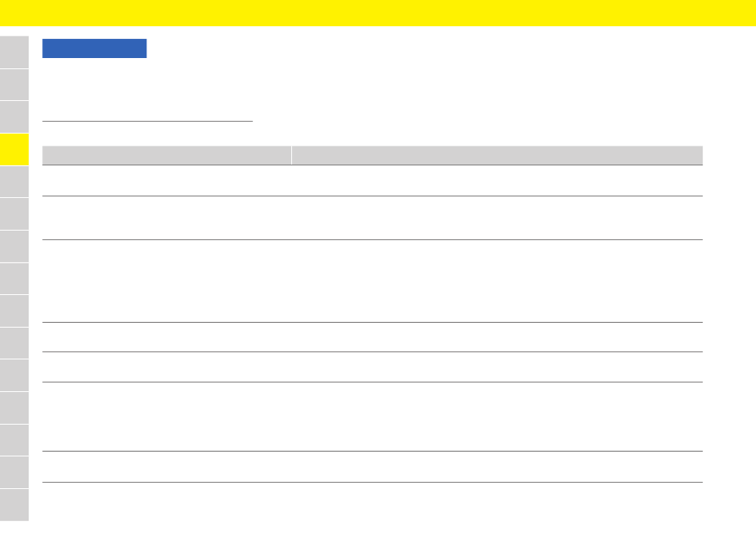Click the yellow banner bar at the top

(378, 13)
